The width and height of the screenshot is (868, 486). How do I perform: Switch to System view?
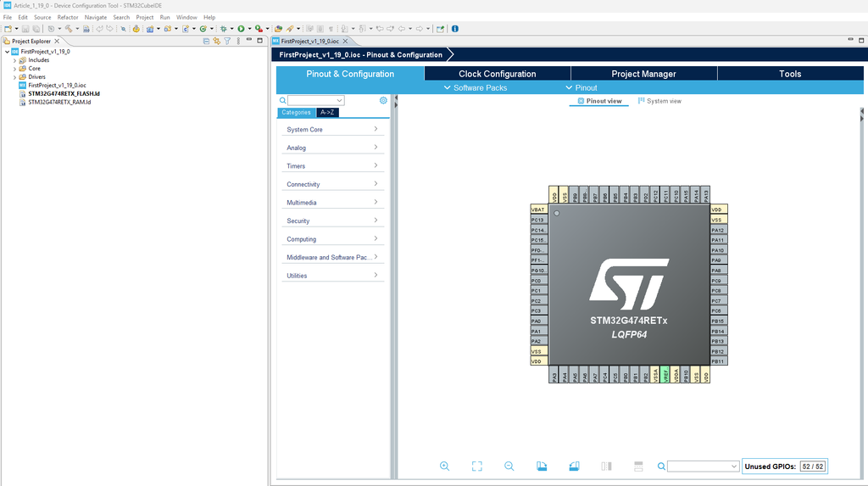[x=659, y=101]
